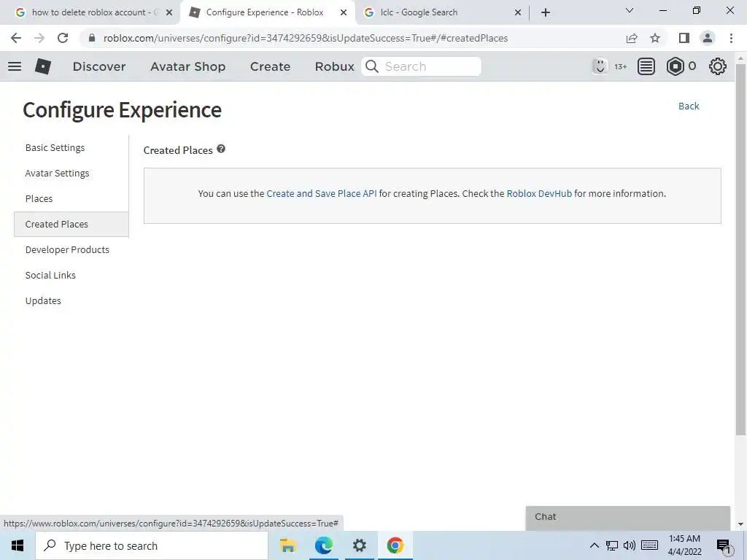
Task: Open a new browser tab with plus
Action: 546,13
